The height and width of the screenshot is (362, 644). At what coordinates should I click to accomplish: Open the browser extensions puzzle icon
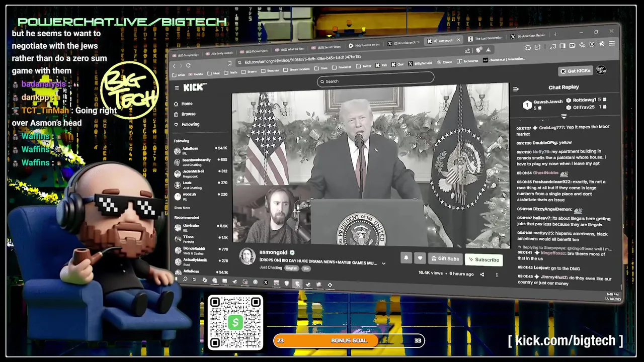[528, 47]
